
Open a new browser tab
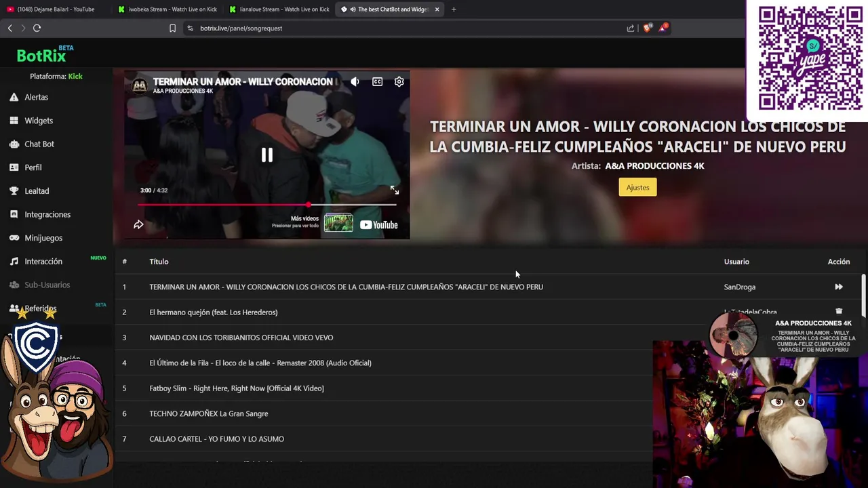pos(454,9)
